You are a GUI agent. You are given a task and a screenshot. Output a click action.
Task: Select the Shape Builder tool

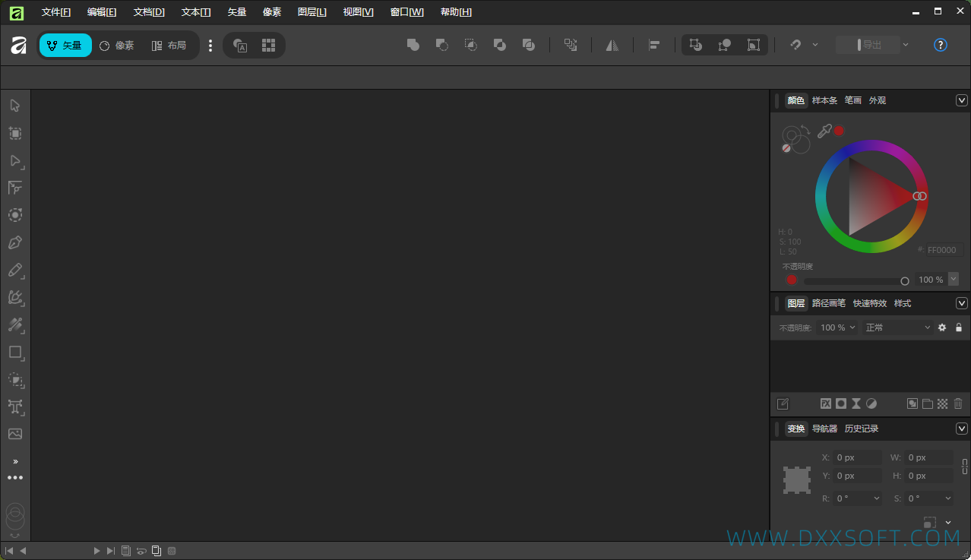(x=15, y=379)
